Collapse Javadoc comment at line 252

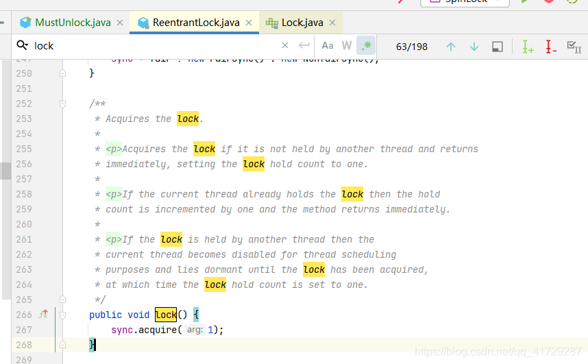[x=62, y=104]
